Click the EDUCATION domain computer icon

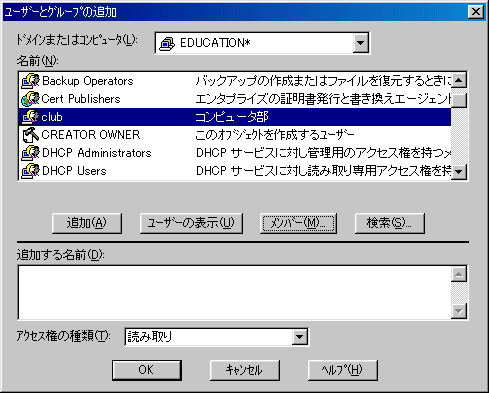tap(167, 43)
